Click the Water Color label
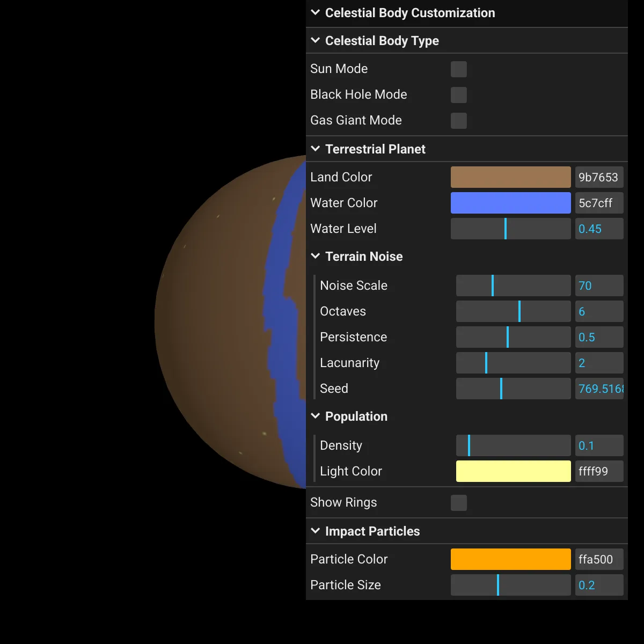The image size is (644, 644). point(344,203)
